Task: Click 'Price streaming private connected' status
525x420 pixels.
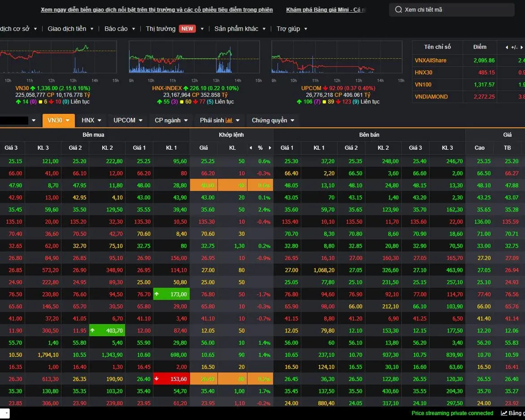Action: [452, 413]
